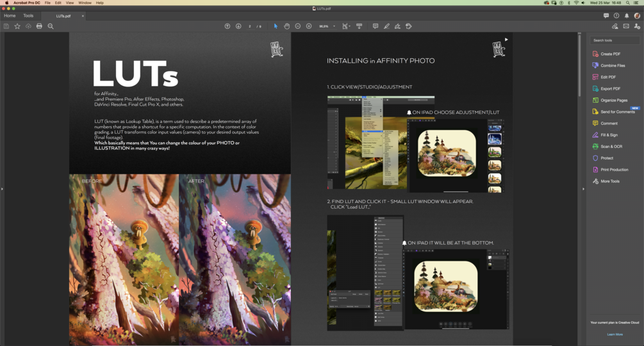Choose the Selection arrow tool
Viewport: 644px width, 346px height.
[x=276, y=26]
